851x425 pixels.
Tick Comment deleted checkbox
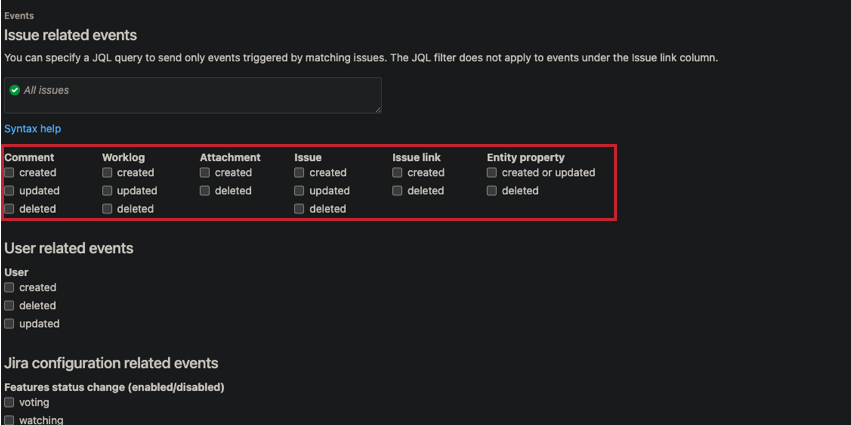coord(10,209)
